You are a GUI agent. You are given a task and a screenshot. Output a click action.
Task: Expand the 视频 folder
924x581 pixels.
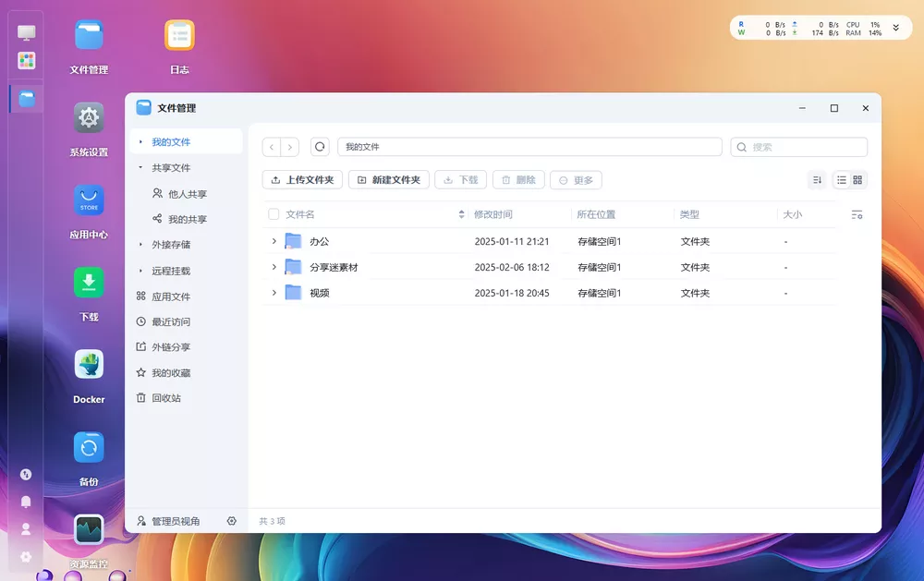point(273,293)
